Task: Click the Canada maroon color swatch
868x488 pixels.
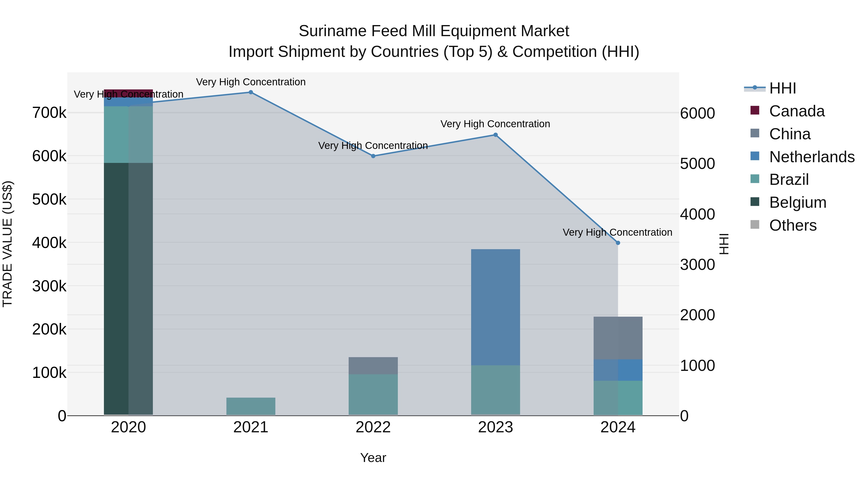Action: pos(755,110)
